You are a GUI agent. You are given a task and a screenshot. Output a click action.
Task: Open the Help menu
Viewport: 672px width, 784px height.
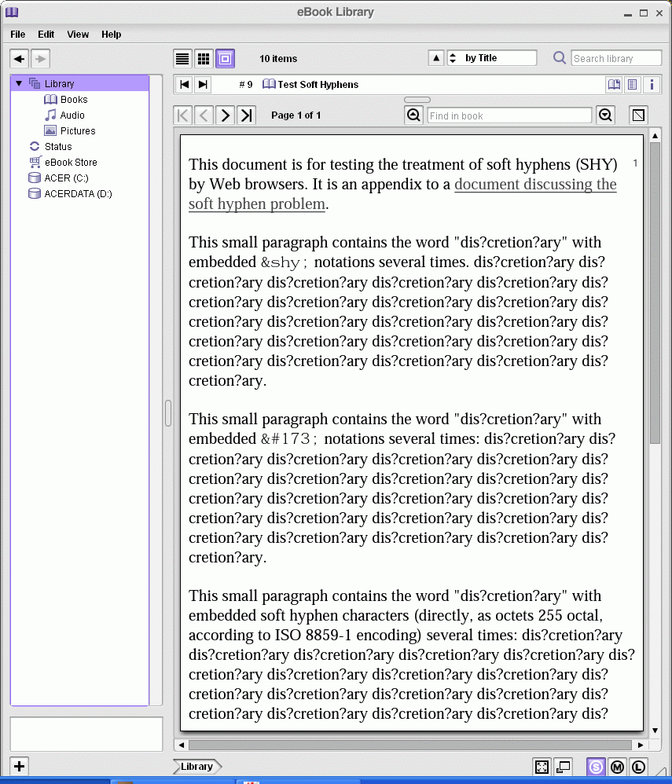112,35
